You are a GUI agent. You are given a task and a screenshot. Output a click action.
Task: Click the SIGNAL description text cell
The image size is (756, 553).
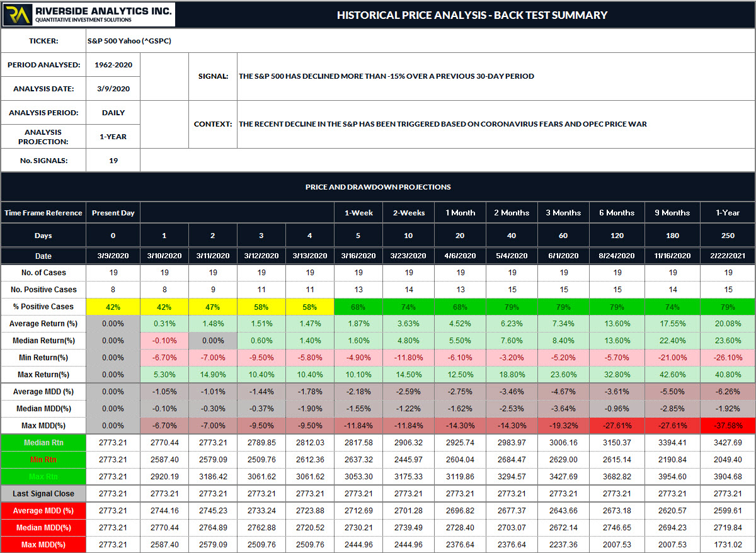(386, 76)
